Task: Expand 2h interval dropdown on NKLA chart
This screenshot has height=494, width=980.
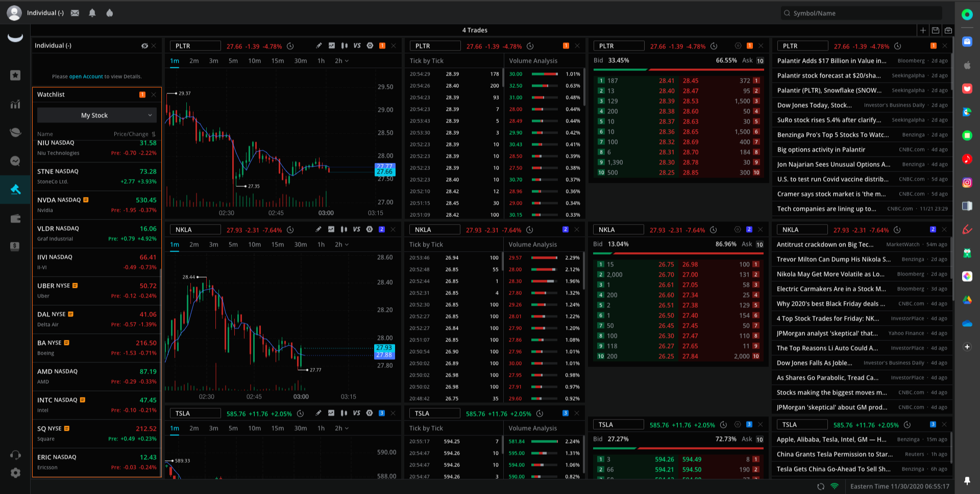Action: (x=341, y=244)
